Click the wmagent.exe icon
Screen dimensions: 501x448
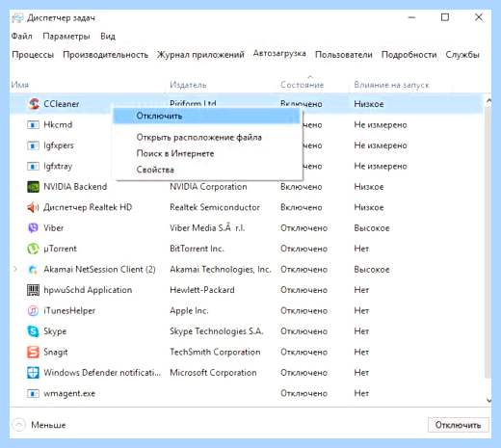coord(33,393)
